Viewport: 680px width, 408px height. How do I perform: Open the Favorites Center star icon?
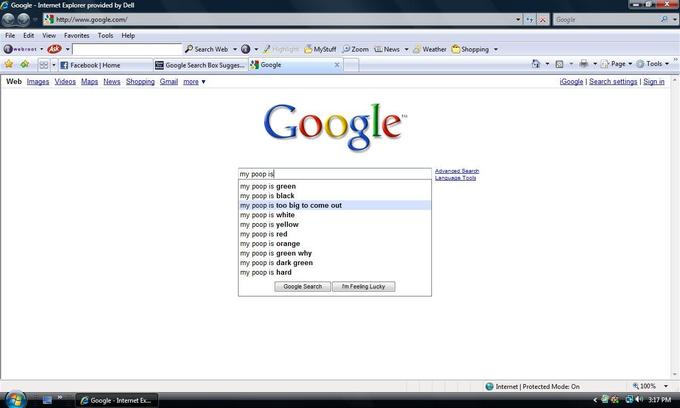tap(9, 65)
